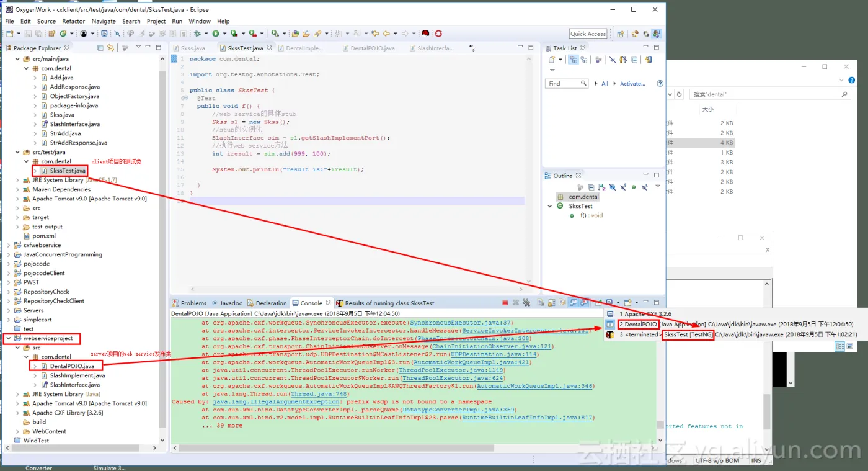This screenshot has width=868, height=471.
Task: Click Open Perspective icon next to Quick Access
Action: click(620, 34)
